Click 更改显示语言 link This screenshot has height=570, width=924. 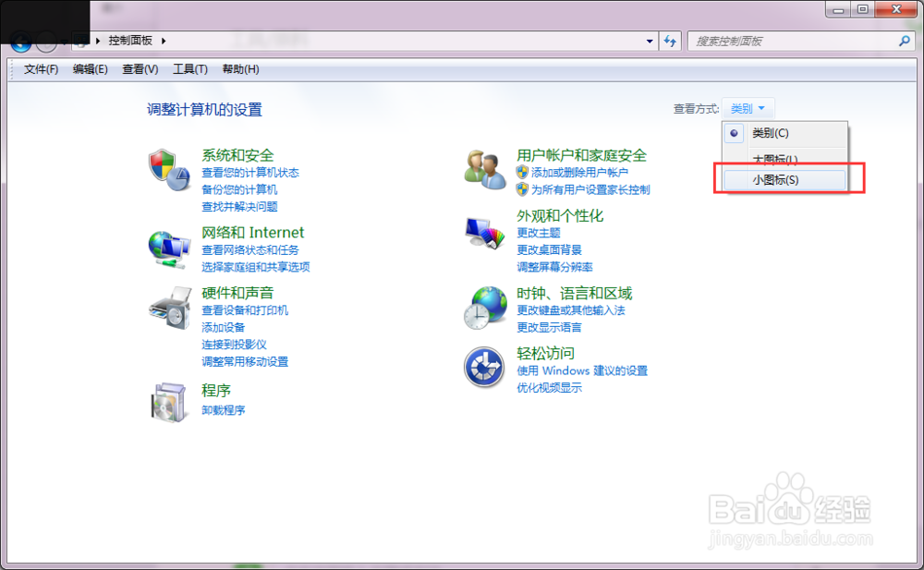pyautogui.click(x=549, y=327)
